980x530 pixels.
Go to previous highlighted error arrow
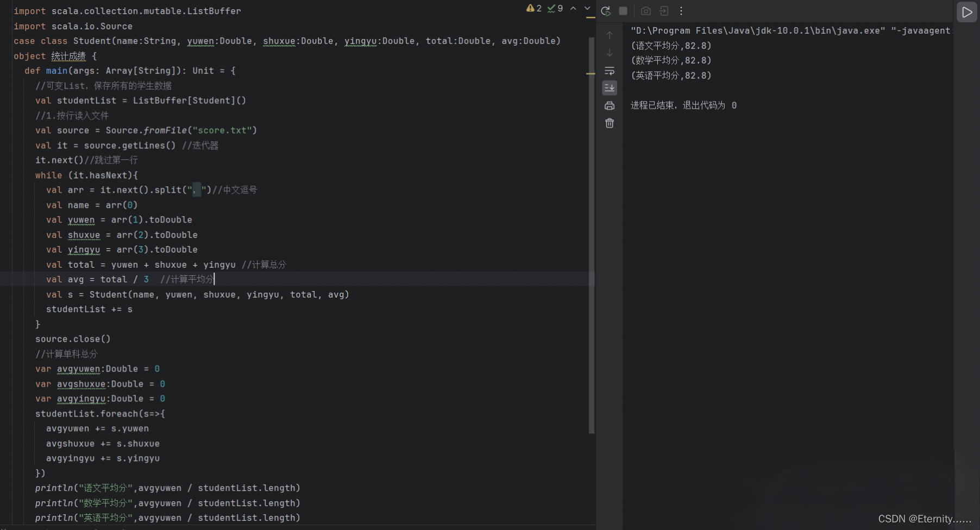tap(573, 8)
